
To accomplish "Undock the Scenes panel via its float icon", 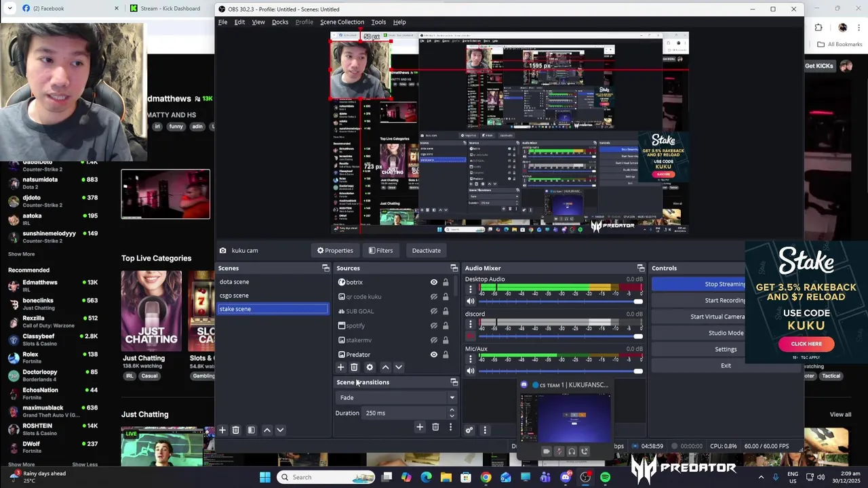I will click(x=325, y=268).
